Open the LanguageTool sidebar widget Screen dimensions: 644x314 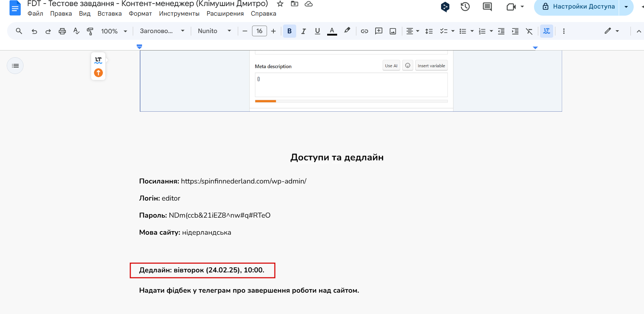98,60
